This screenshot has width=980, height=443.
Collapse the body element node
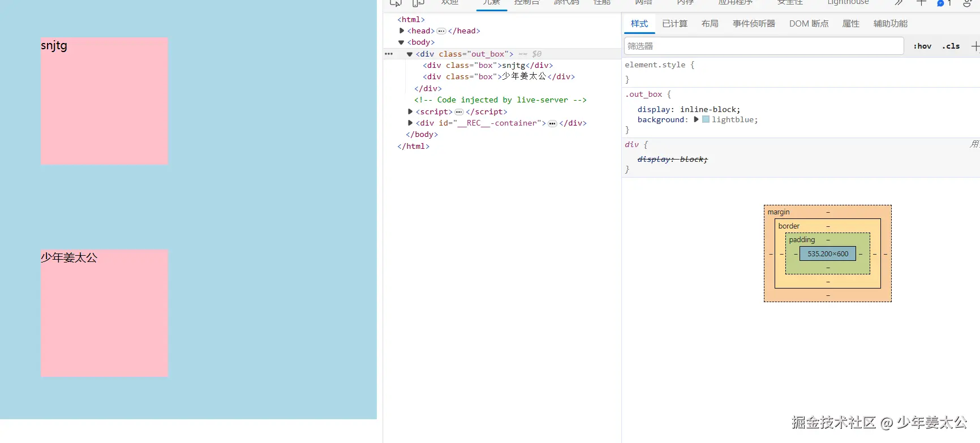[401, 42]
